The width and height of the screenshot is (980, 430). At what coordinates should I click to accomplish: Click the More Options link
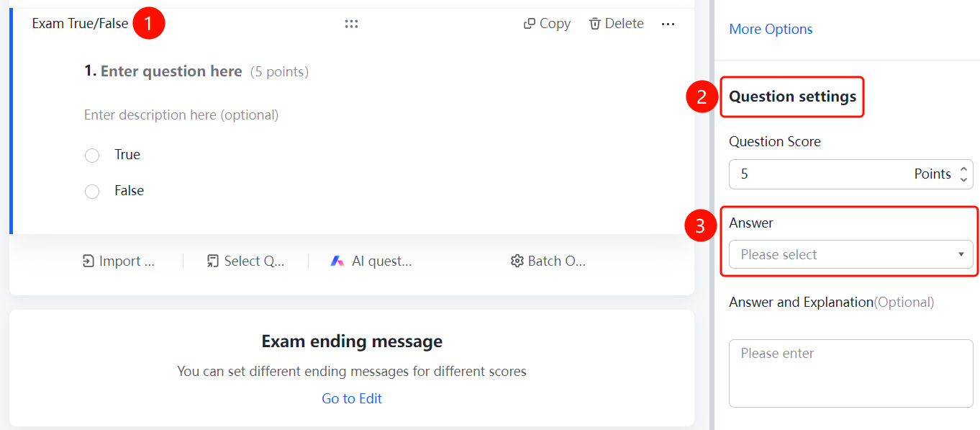point(771,30)
